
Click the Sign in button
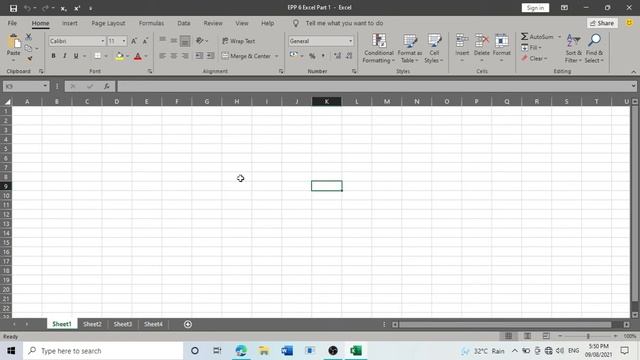535,8
